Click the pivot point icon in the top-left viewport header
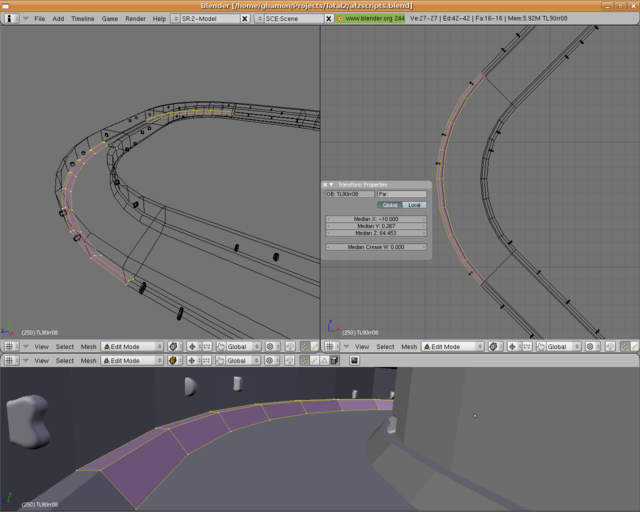The height and width of the screenshot is (512, 640). point(192,347)
